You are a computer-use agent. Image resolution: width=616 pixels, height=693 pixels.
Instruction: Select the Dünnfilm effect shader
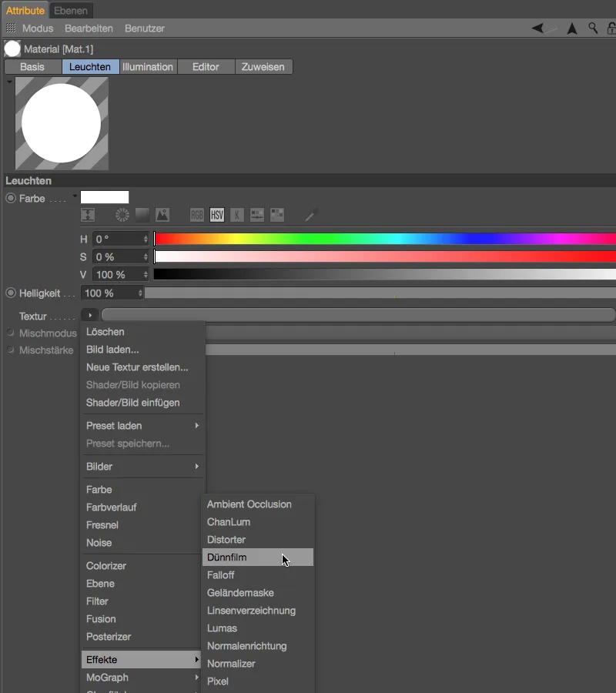pos(258,557)
